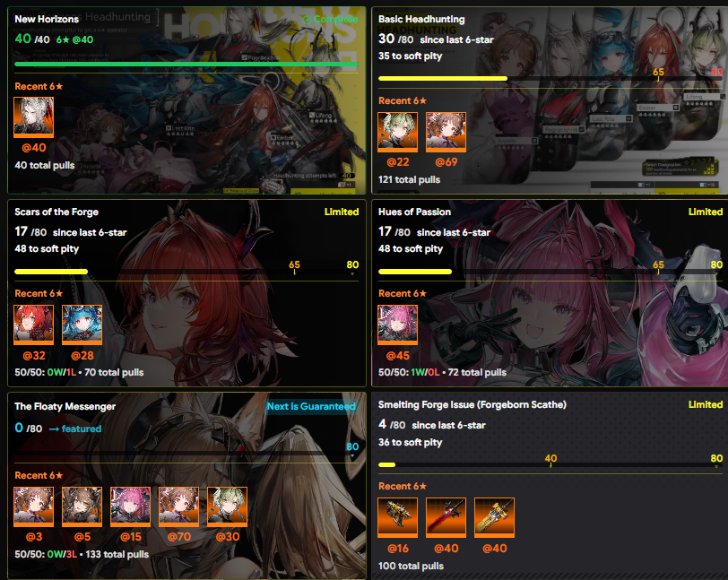Click the pink-haired operator icon at @45

click(x=397, y=325)
